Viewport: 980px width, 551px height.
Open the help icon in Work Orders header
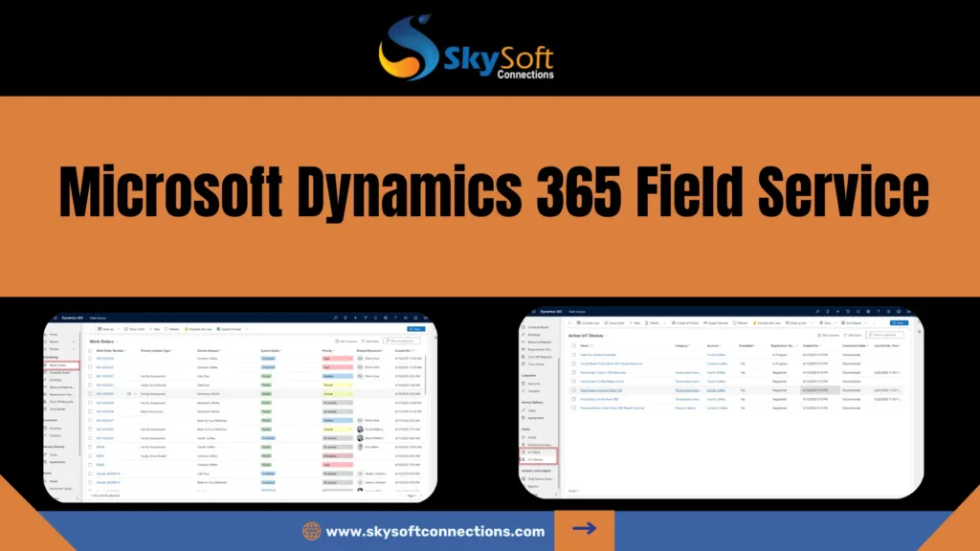(x=395, y=318)
